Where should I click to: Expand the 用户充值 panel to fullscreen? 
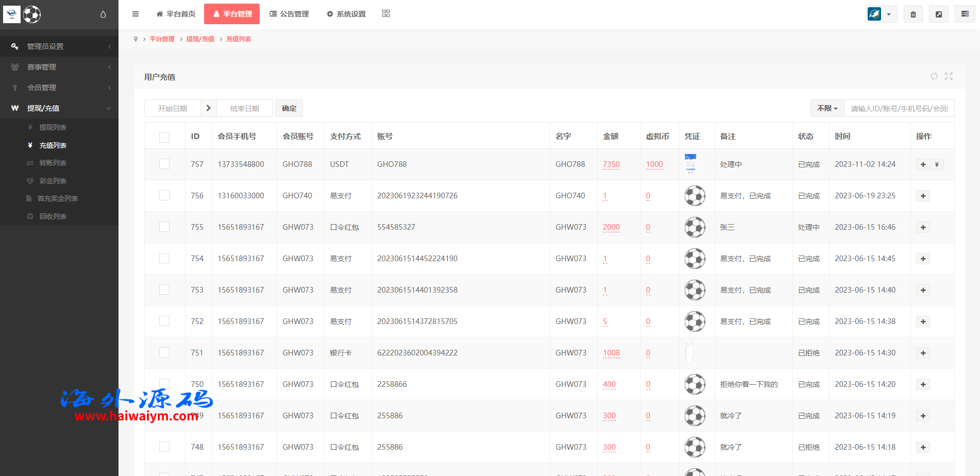(x=949, y=76)
